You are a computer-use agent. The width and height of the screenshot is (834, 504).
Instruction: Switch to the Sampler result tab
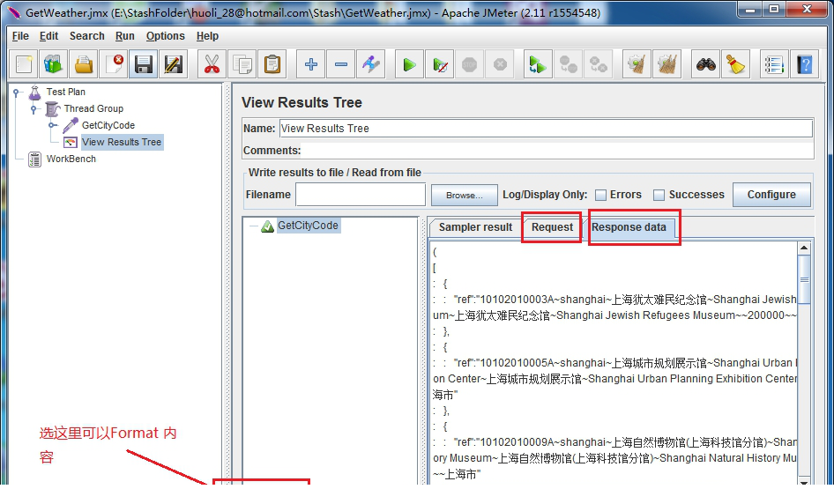(475, 227)
